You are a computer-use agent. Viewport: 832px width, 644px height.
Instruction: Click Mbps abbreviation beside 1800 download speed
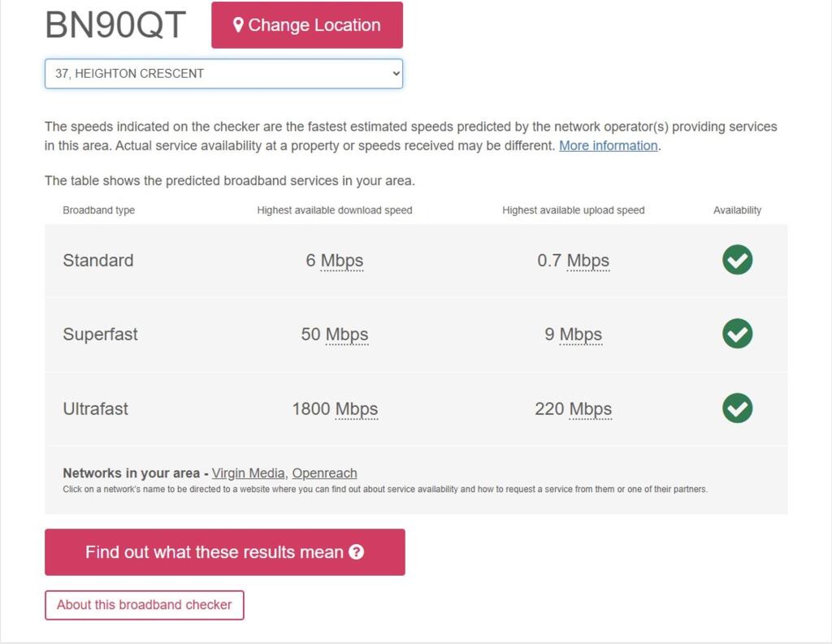point(357,409)
